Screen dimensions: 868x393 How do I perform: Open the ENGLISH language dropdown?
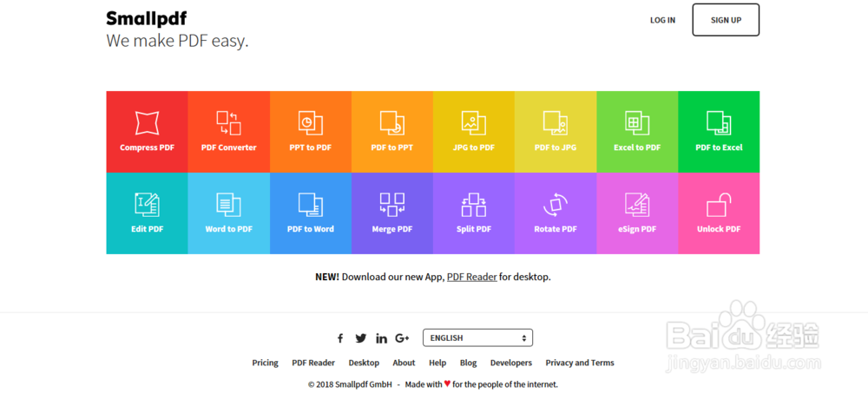[477, 337]
